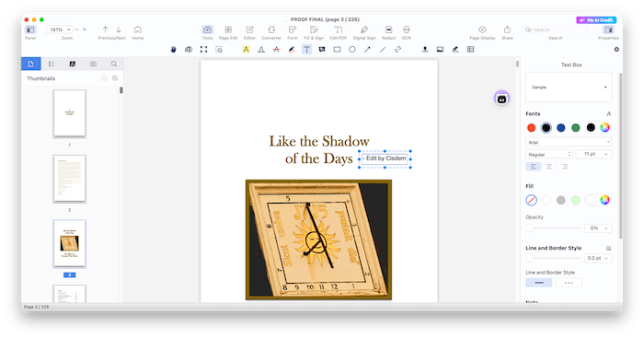Image resolution: width=644 pixels, height=339 pixels.
Task: Select the Link tool
Action: coord(397,50)
